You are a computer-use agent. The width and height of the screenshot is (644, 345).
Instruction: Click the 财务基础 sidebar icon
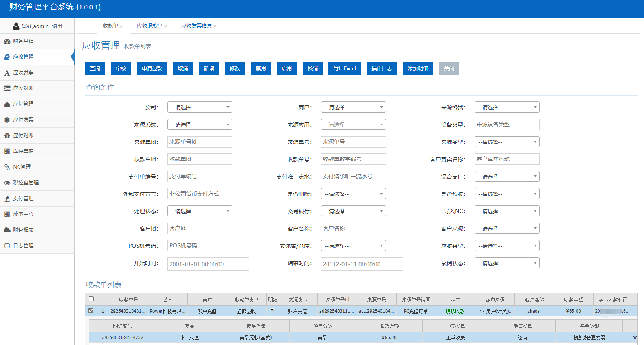7,41
